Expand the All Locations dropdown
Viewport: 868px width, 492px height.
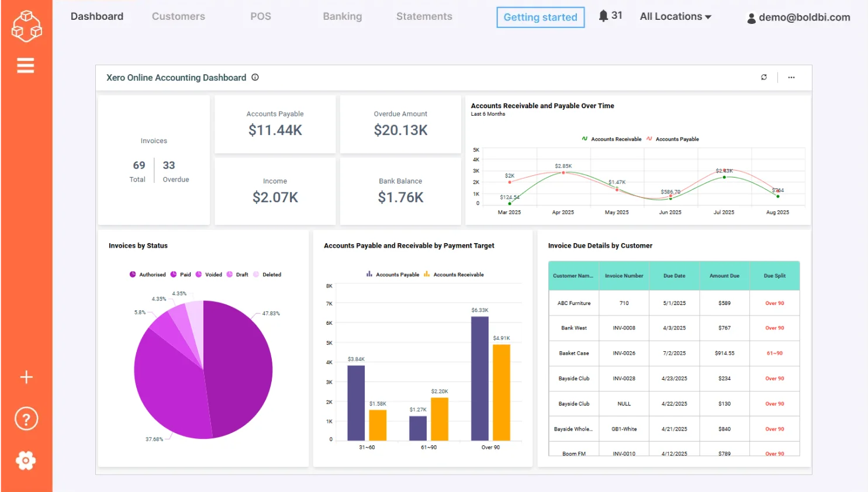(675, 16)
